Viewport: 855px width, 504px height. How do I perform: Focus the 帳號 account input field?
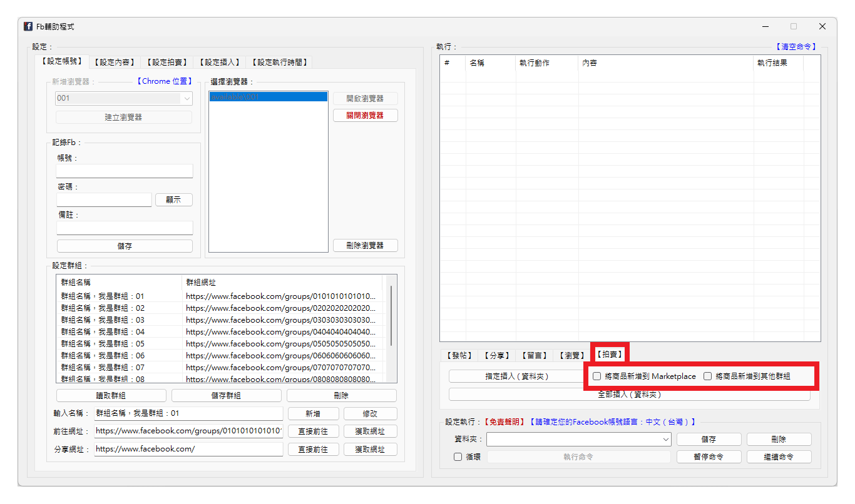[x=125, y=171]
